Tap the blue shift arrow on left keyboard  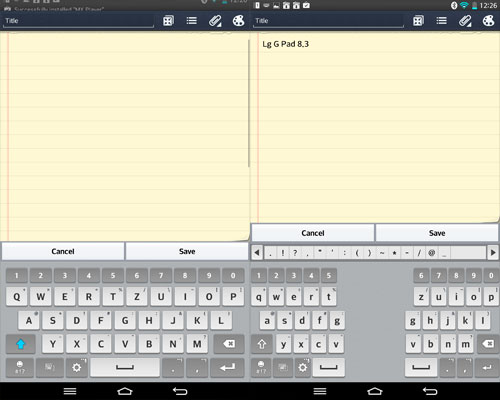pos(21,344)
